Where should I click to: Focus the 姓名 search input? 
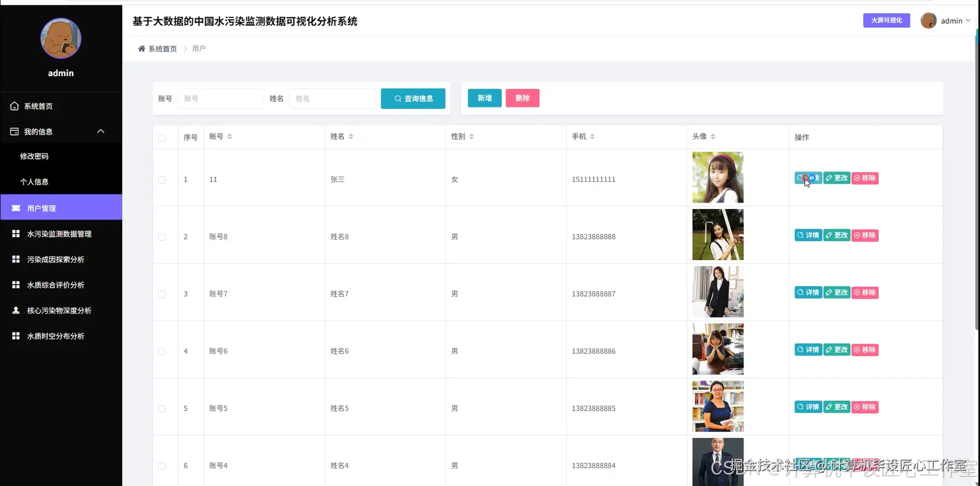pyautogui.click(x=332, y=98)
